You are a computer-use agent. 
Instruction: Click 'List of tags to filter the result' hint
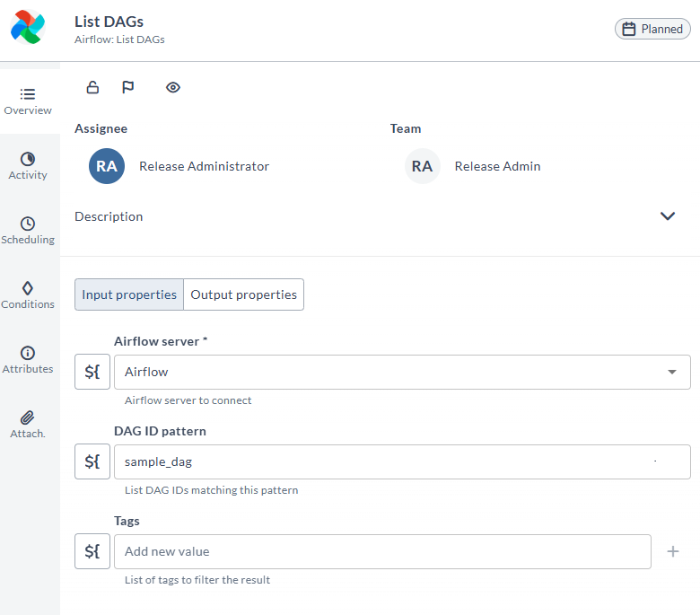[x=197, y=580]
